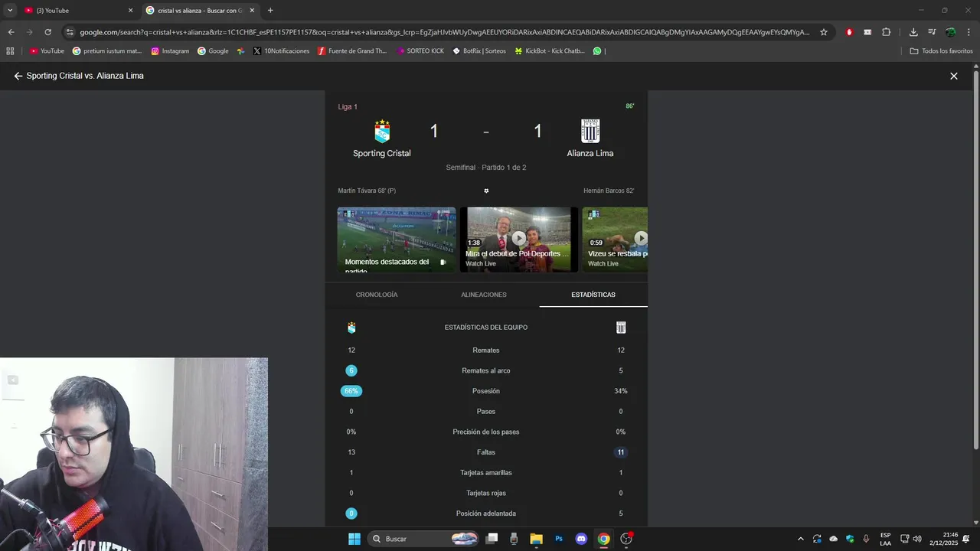This screenshot has height=551, width=980.
Task: View site information icon in address bar
Action: (x=70, y=32)
